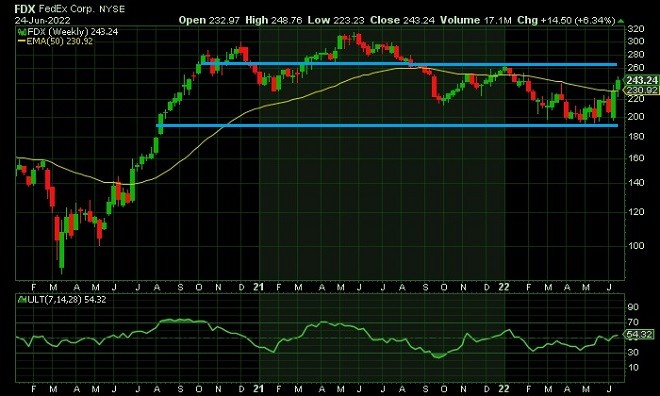Screen dimensions: 660x396
Task: Click the NYSE exchange label
Action: [112, 9]
